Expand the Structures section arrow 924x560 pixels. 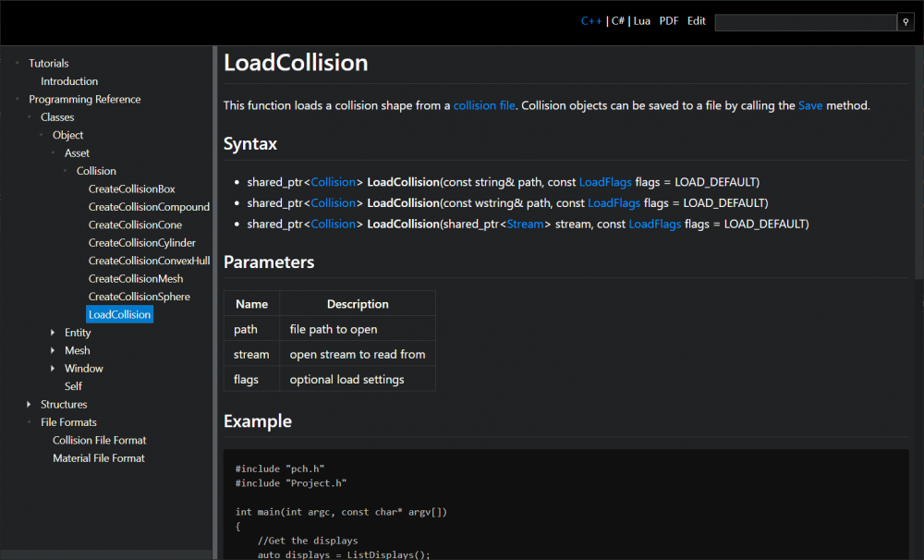[x=30, y=405]
